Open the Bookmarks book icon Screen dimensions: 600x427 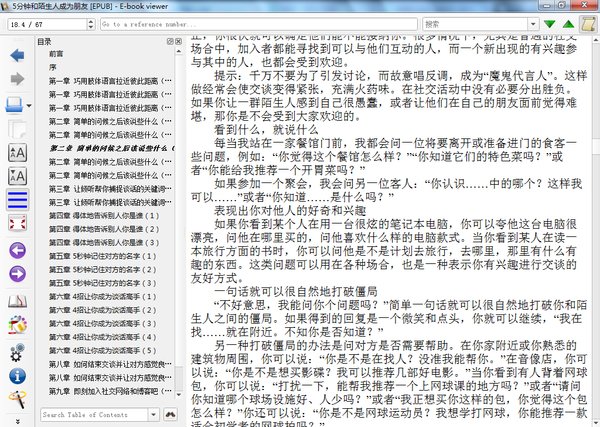click(17, 301)
